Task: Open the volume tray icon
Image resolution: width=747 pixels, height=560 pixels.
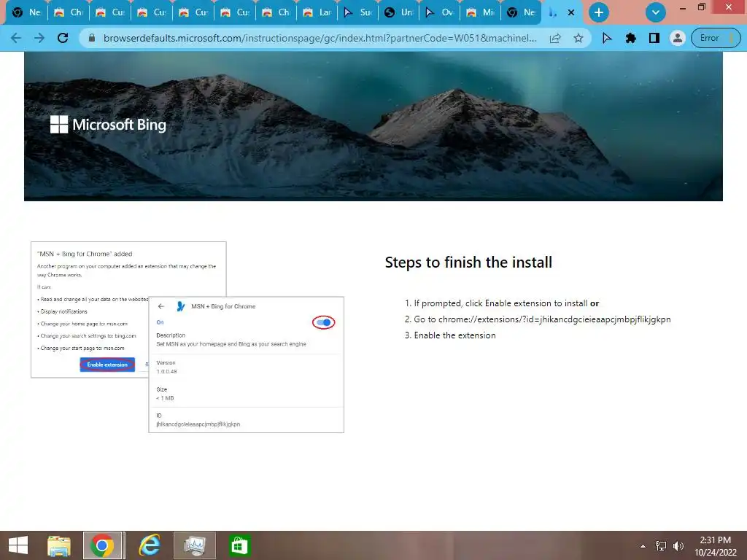Action: click(x=678, y=545)
